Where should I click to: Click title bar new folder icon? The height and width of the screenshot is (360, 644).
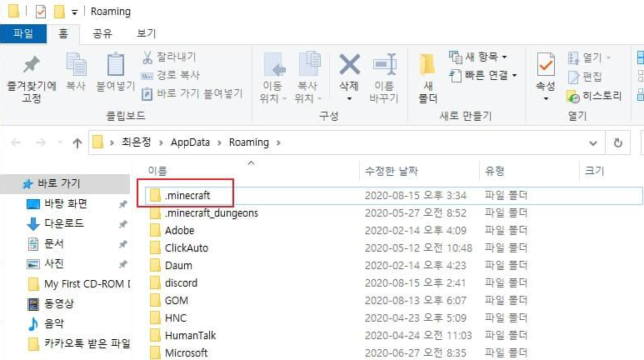[x=59, y=12]
